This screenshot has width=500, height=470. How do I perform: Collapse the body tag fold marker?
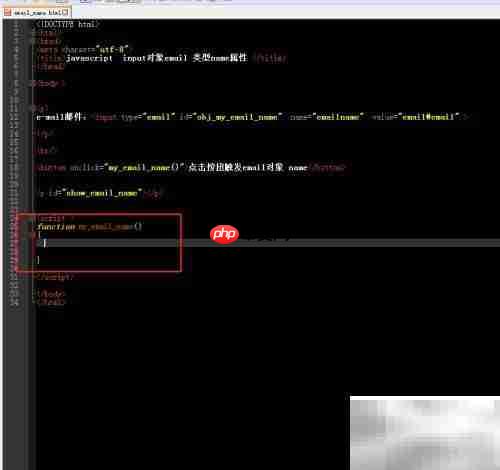pyautogui.click(x=33, y=83)
